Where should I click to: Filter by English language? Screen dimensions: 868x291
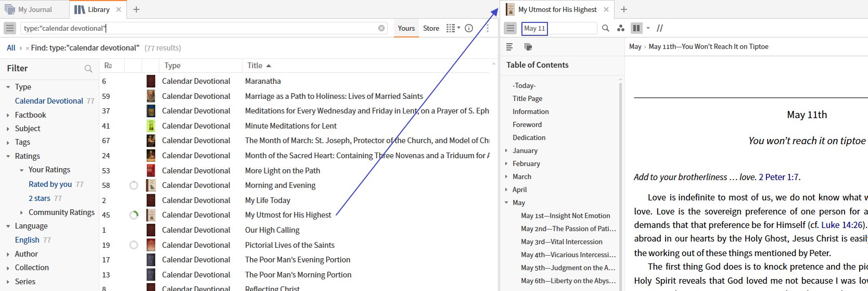tap(27, 240)
